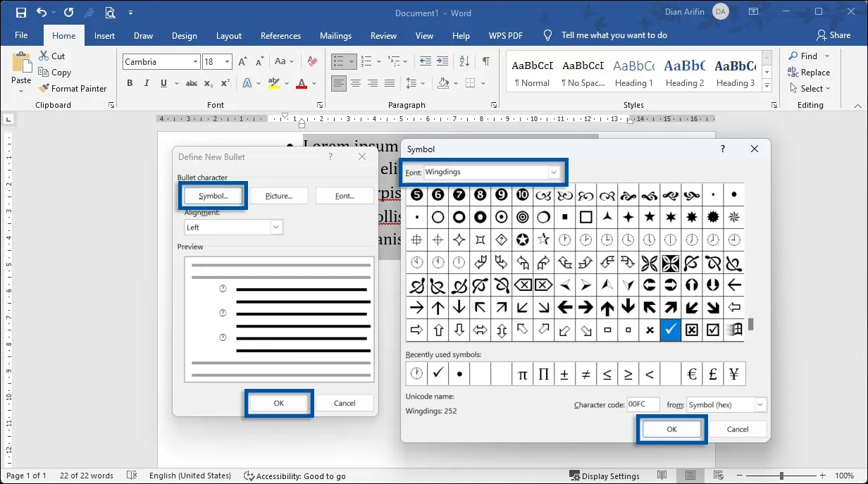
Task: Click the Undo arrow icon
Action: (x=42, y=13)
